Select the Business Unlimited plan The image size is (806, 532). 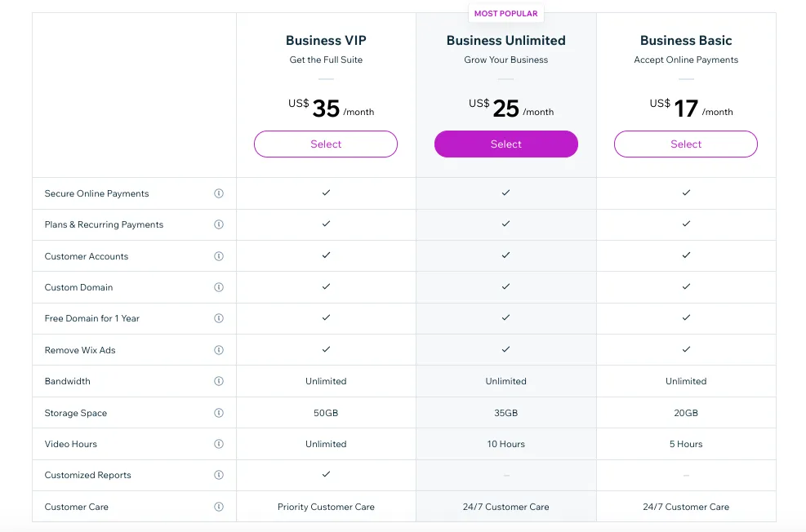click(505, 144)
